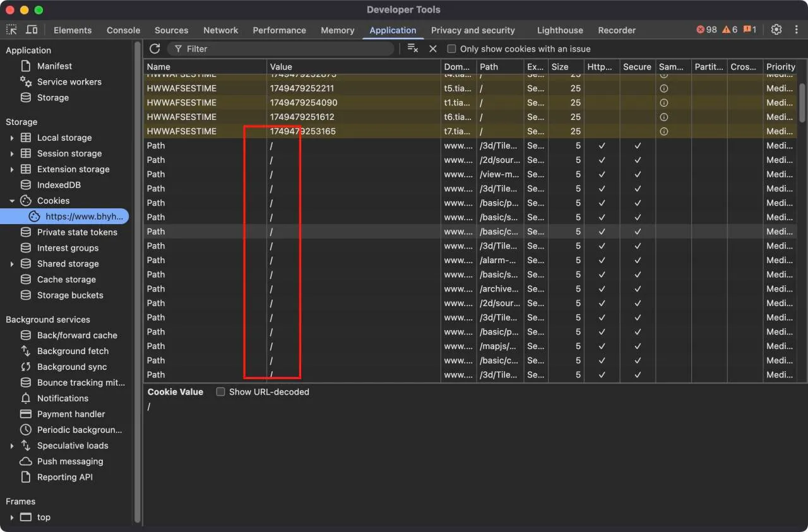Clear all cookies icon

[x=413, y=49]
